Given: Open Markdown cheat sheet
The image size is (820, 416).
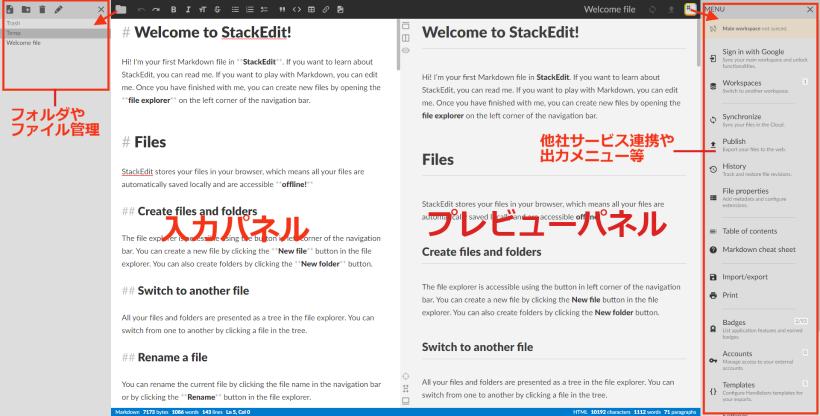Looking at the screenshot, I should [x=759, y=250].
